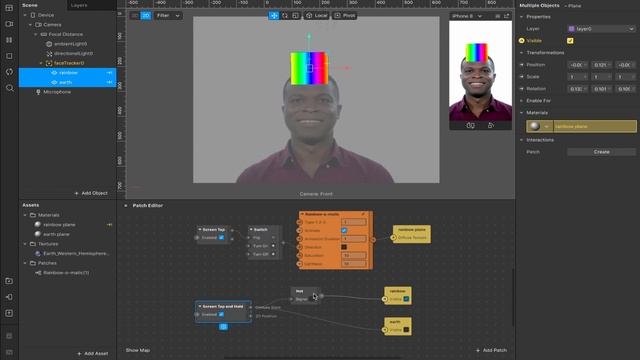
Task: Click the patch arrow icon on rainbow row
Action: 109,73
